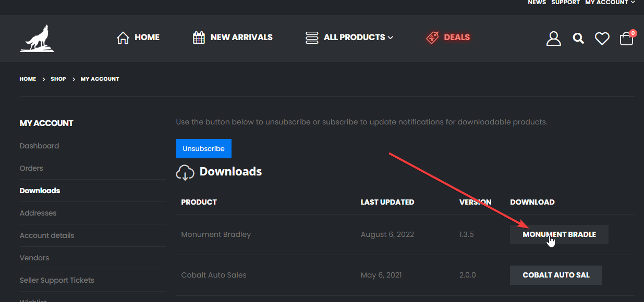Go to Home via house icon
644x302 pixels.
point(123,37)
